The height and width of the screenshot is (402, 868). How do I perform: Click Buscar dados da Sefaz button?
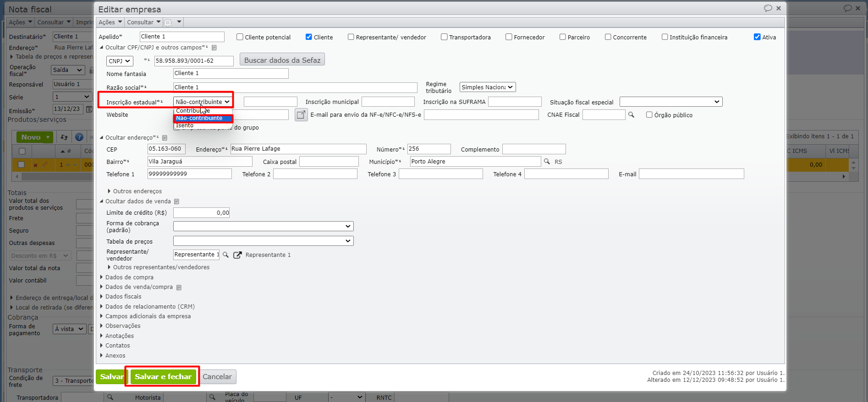point(282,60)
